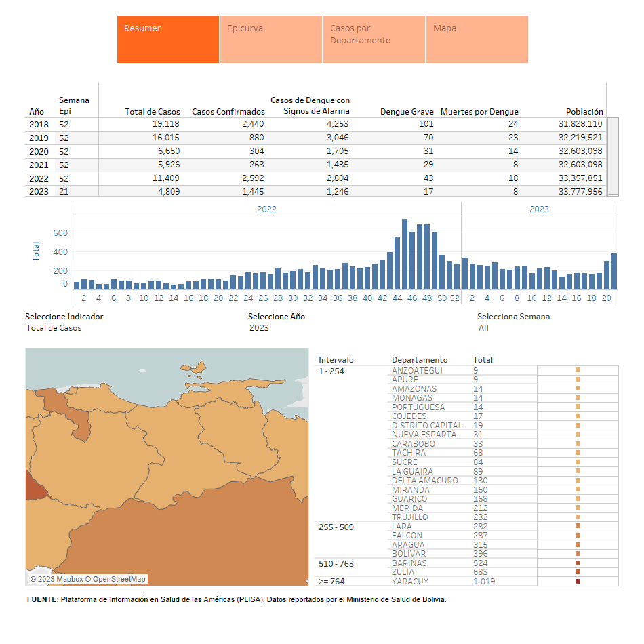Open the OpenStreetMap attribution link
Image resolution: width=644 pixels, height=644 pixels.
[119, 579]
